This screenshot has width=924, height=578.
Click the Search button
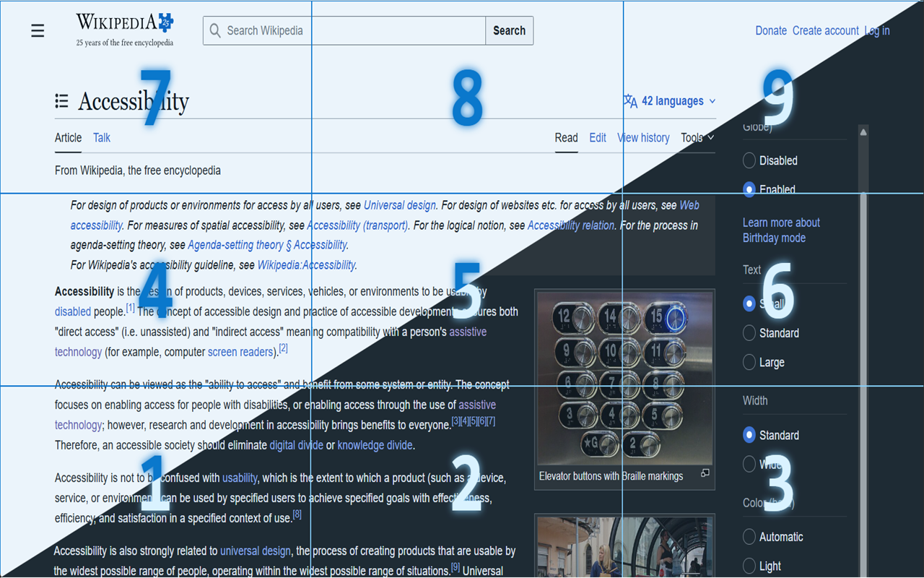tap(509, 30)
